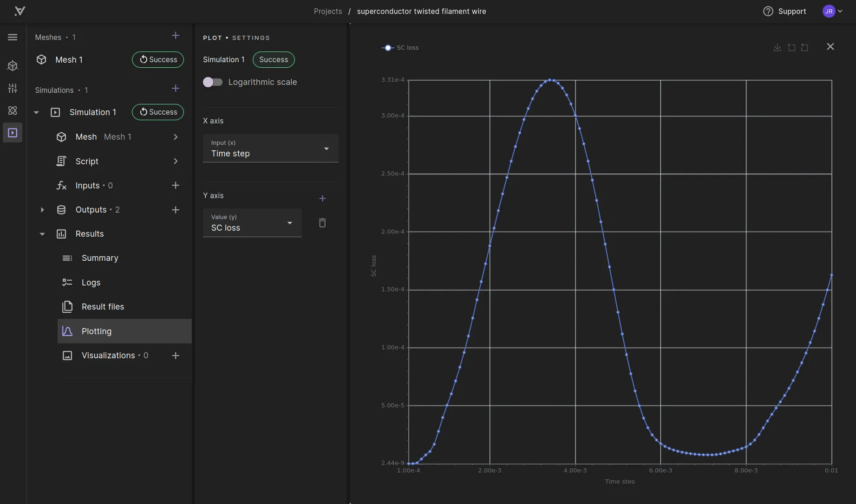Add another Y axis value
This screenshot has height=504, width=856.
pos(322,199)
